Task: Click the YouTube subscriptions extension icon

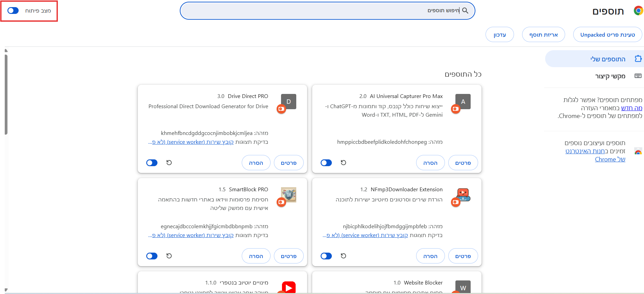Action: coord(288,287)
